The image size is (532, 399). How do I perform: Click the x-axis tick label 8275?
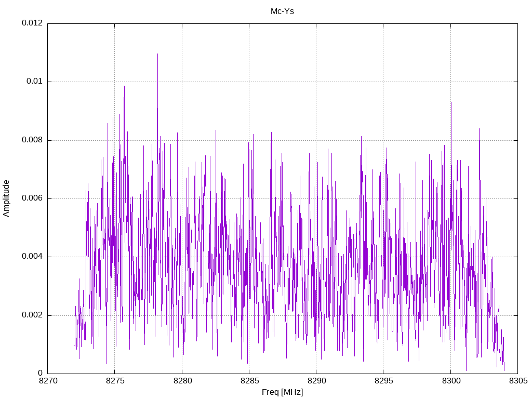point(115,381)
